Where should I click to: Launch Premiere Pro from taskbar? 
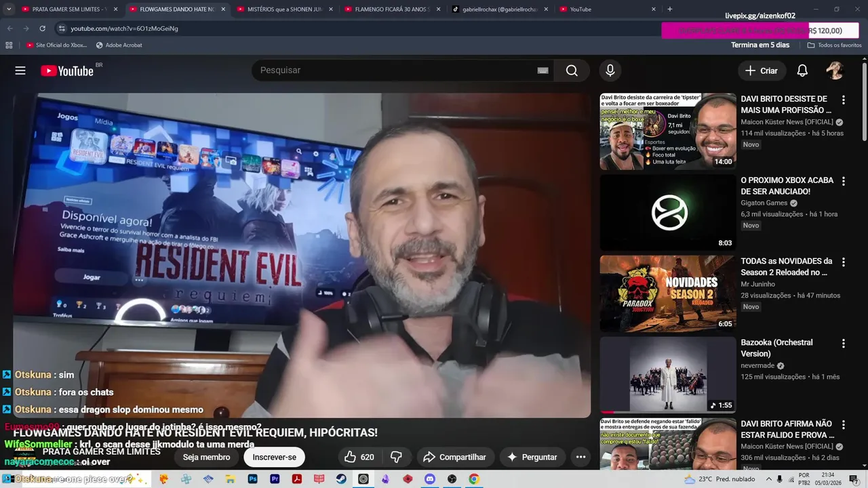(275, 479)
